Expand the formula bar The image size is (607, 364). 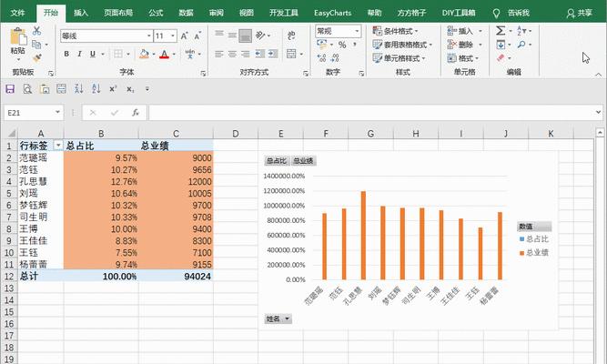(x=599, y=113)
